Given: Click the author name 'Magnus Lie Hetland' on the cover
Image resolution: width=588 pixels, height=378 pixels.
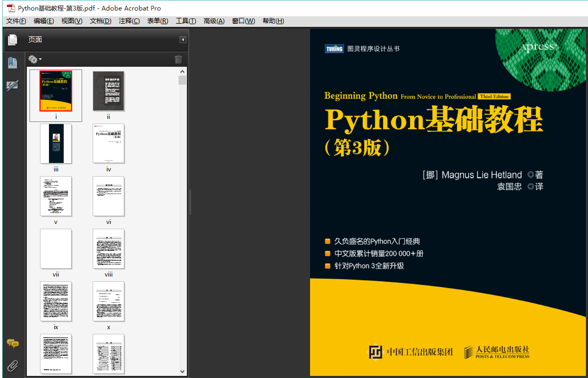Looking at the screenshot, I should 482,175.
